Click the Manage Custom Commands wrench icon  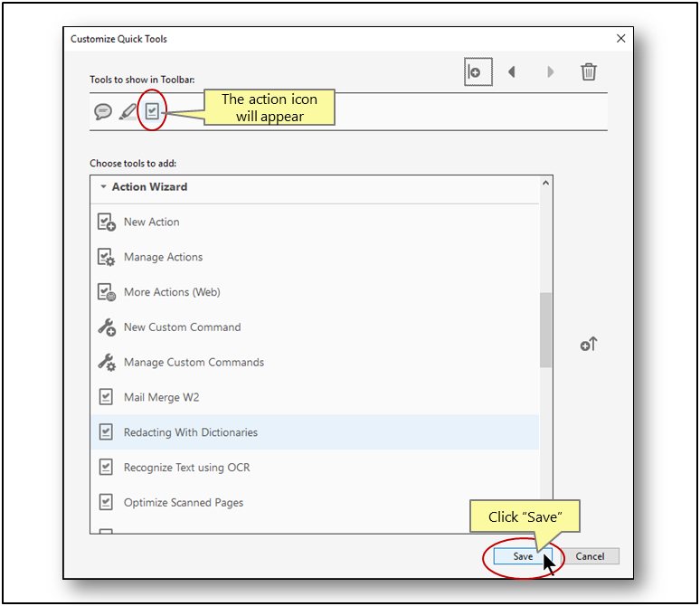(107, 362)
